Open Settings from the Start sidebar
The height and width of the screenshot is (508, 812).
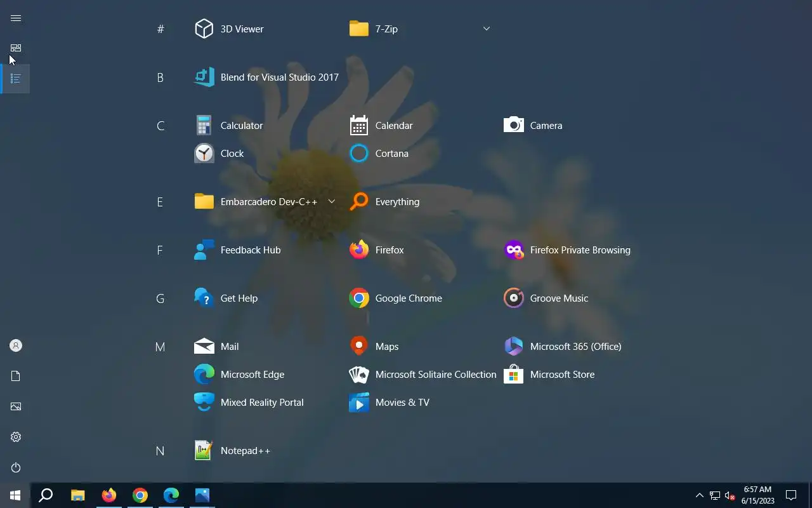[x=16, y=437]
